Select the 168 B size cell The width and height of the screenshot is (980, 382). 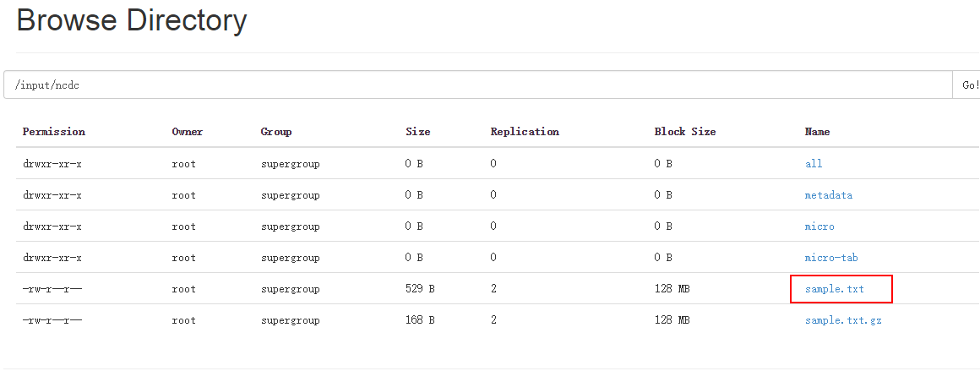point(420,320)
